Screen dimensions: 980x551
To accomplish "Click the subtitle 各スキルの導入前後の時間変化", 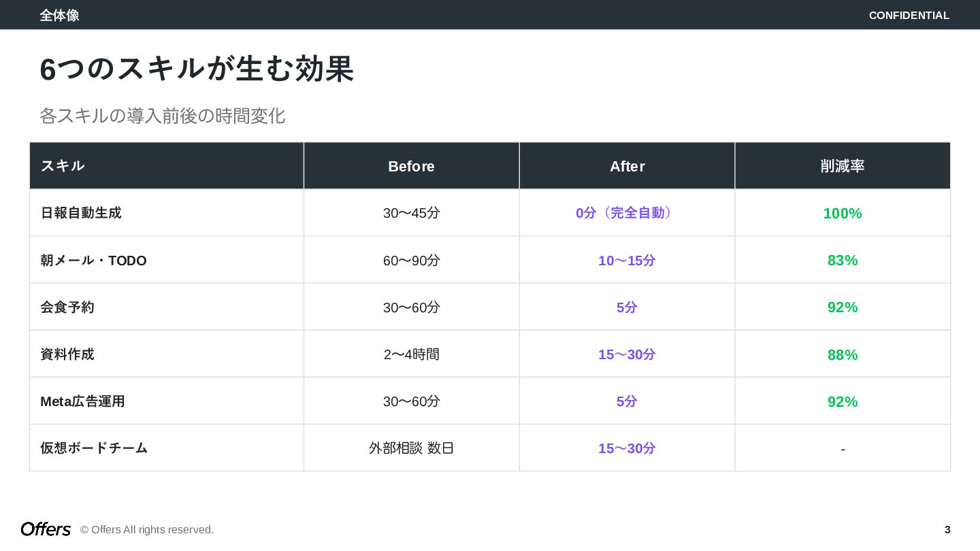I will 162,116.
